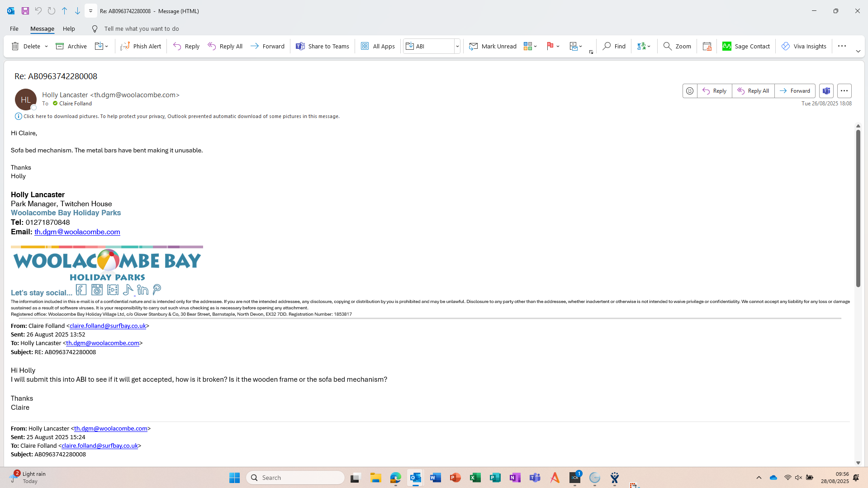Open the Follow Up flag dropdown
868x488 pixels.
pos(553,46)
